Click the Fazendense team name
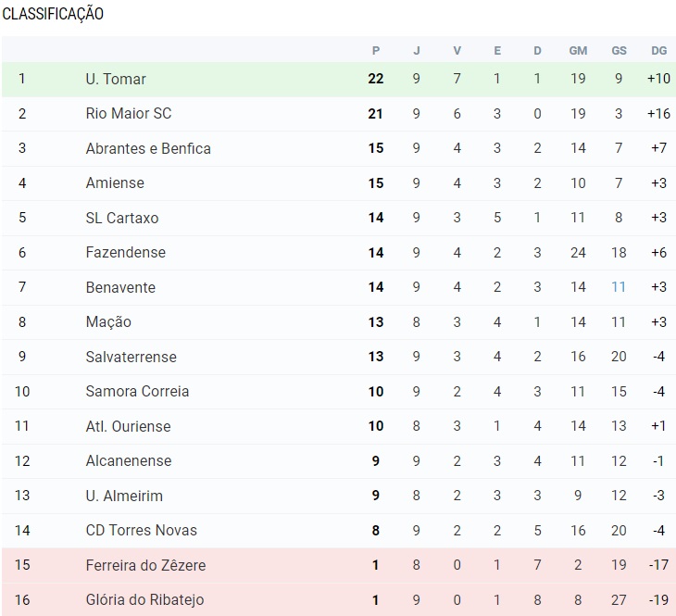 click(x=125, y=252)
